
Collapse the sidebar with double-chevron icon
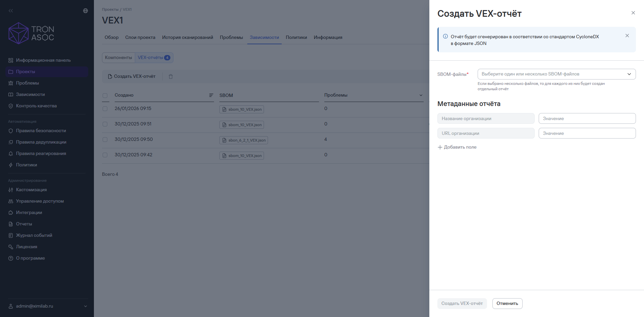tap(11, 11)
